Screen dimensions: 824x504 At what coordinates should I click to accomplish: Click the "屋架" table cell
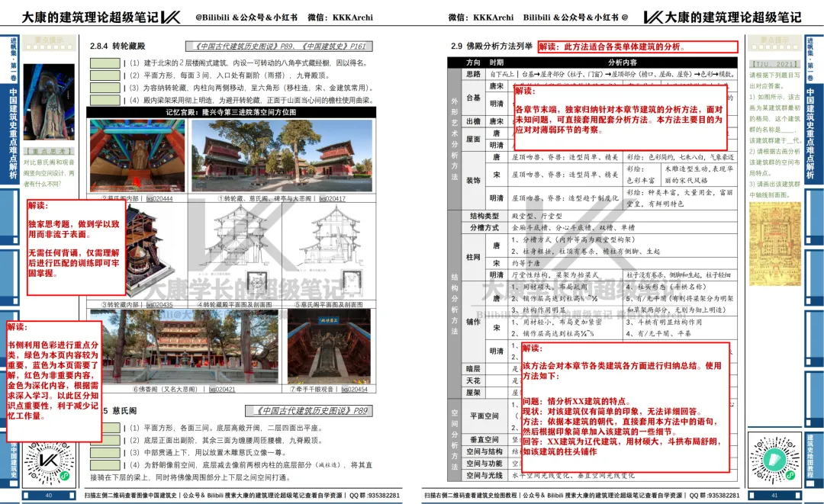[x=473, y=393]
